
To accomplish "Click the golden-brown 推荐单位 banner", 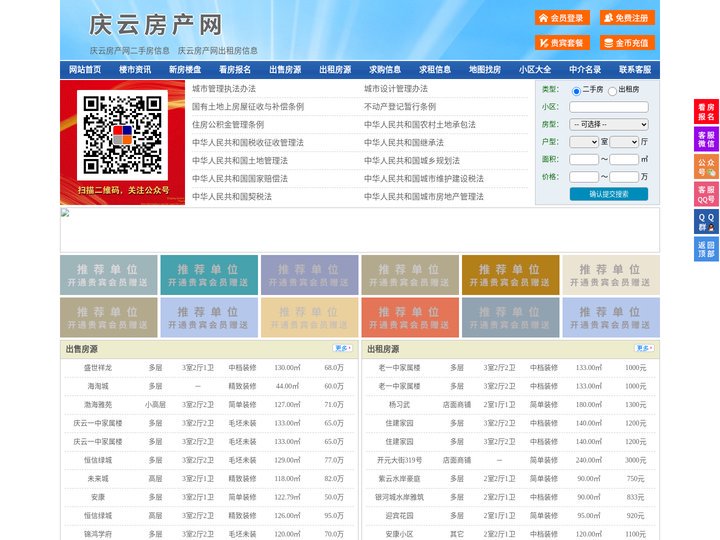I will (x=511, y=275).
